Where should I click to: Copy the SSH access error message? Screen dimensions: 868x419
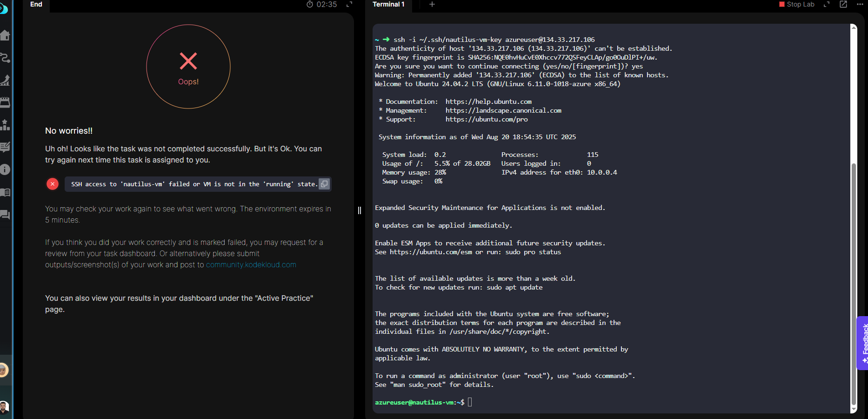tap(324, 184)
